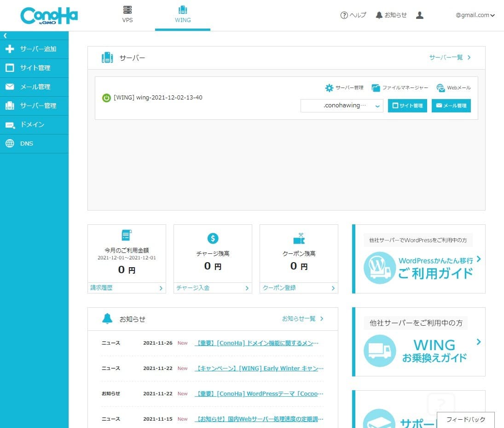Click the 今月のご利用金額 document icon
Screen dimensions: 504x428
point(127,235)
